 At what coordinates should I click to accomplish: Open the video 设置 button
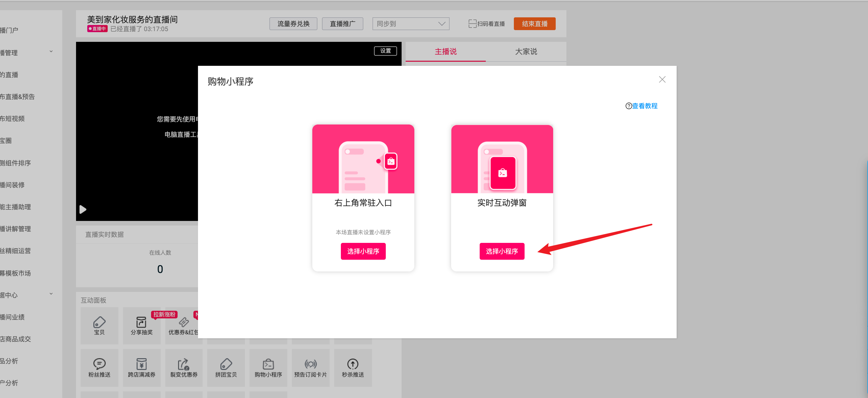click(x=386, y=51)
